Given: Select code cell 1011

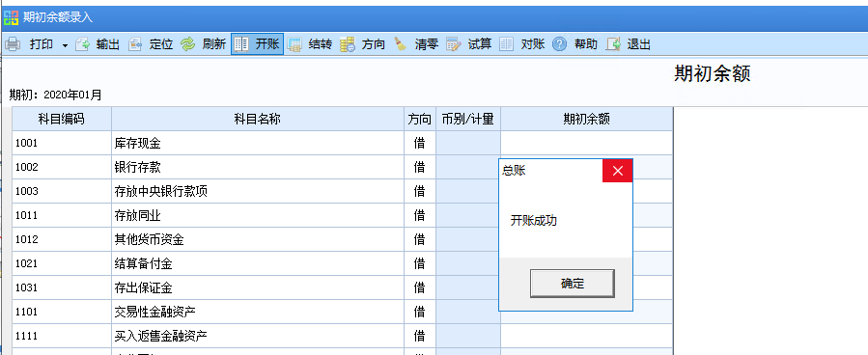Looking at the screenshot, I should (x=62, y=215).
